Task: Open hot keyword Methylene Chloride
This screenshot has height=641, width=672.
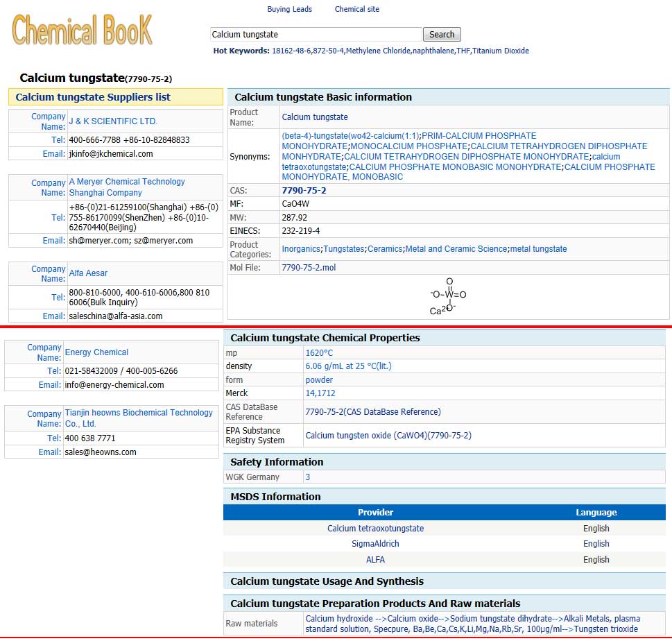Action: click(378, 51)
